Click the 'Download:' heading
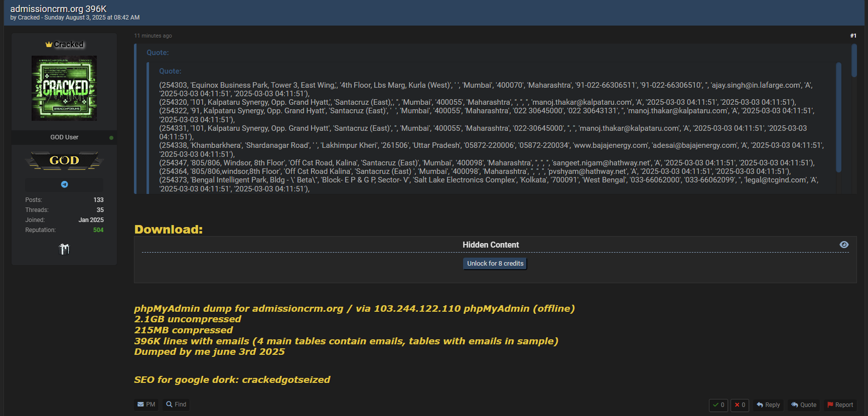 coord(169,230)
